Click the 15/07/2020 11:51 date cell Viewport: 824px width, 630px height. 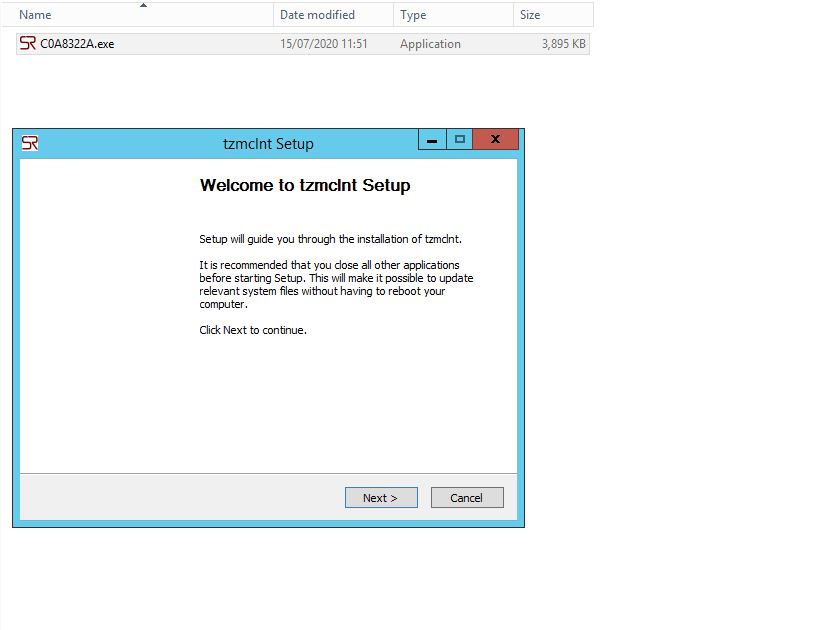pyautogui.click(x=324, y=44)
